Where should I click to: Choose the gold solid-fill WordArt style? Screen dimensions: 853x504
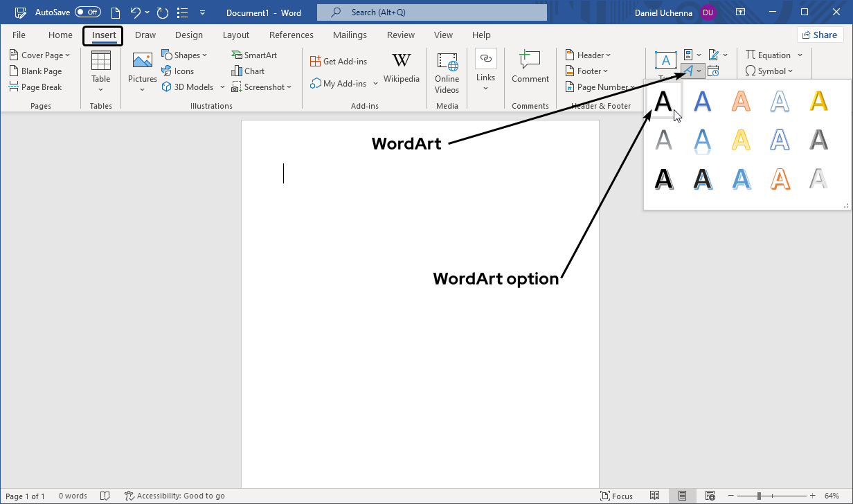819,102
